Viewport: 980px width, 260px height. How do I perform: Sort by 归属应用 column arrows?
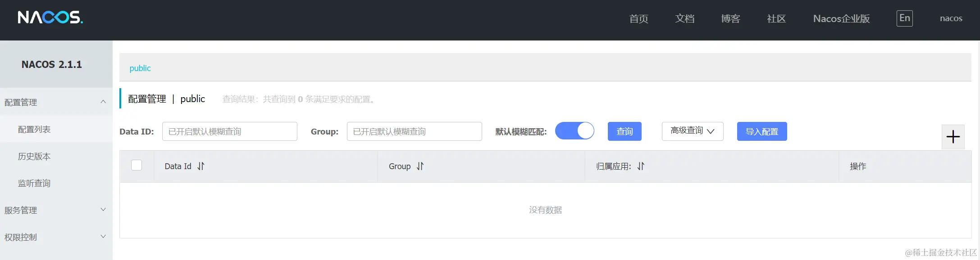tap(641, 166)
